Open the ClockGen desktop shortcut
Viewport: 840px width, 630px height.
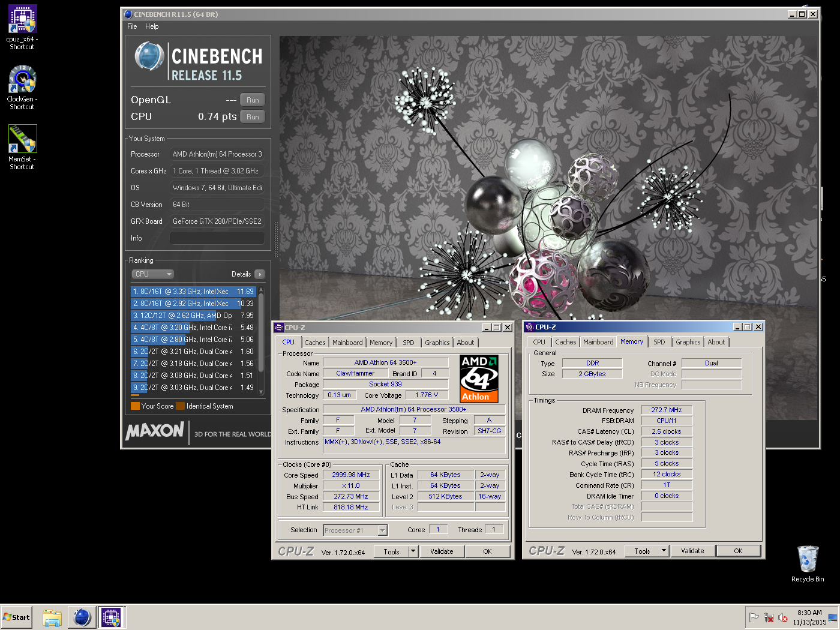pyautogui.click(x=22, y=87)
